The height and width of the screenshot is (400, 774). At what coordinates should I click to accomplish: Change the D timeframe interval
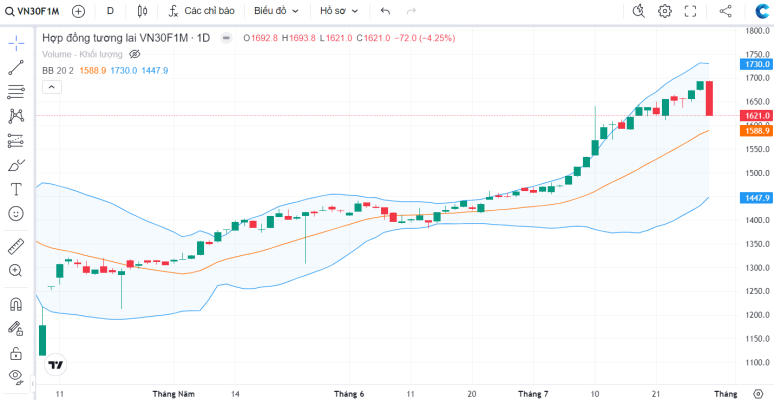click(x=110, y=11)
